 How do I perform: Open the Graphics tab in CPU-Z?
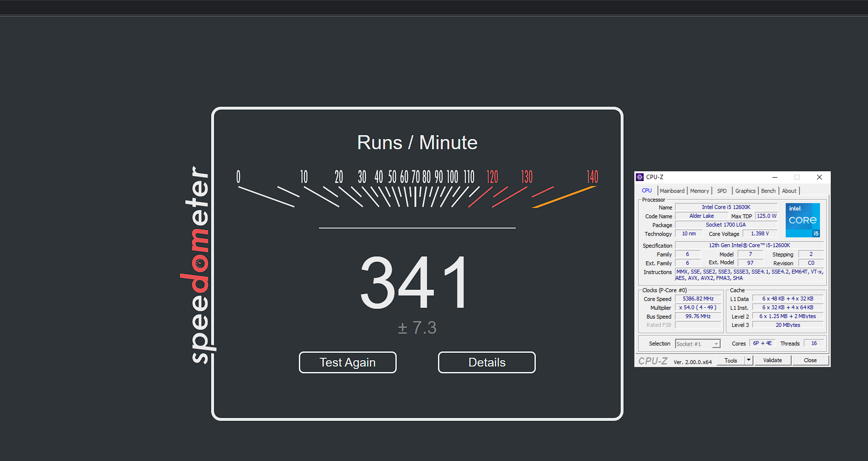[x=746, y=191]
